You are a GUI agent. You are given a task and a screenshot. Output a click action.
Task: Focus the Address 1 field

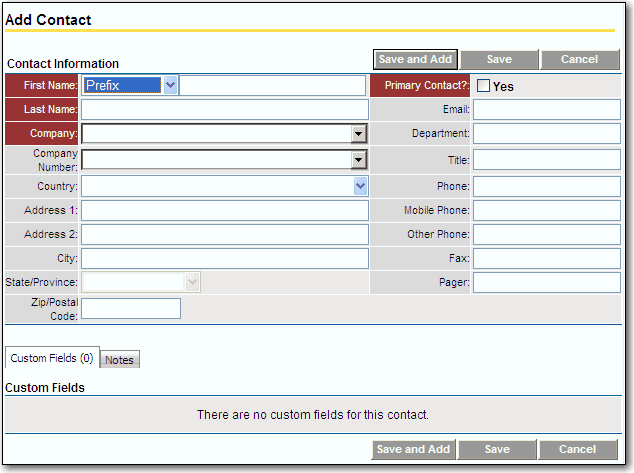pos(225,211)
